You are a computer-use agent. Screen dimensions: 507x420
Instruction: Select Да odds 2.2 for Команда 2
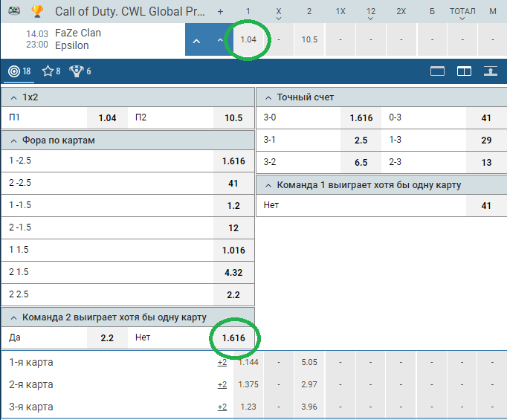coord(107,338)
